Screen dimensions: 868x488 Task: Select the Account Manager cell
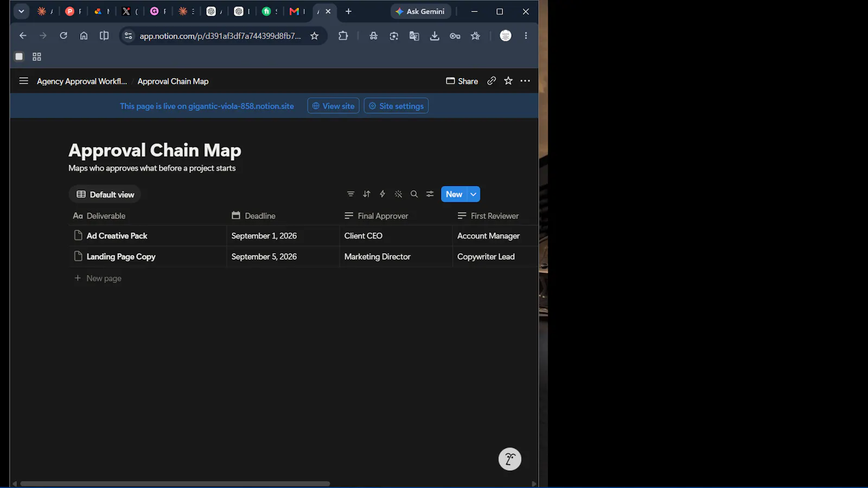pos(495,236)
